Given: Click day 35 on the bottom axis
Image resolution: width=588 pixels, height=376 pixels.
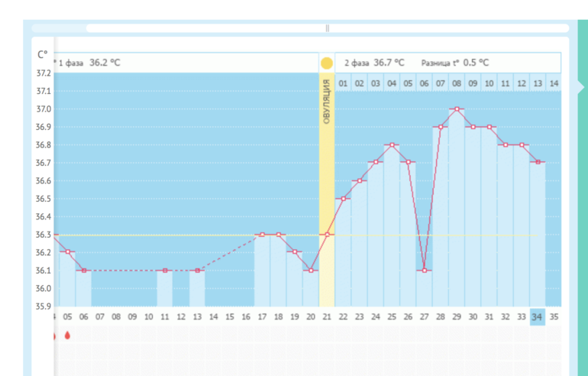Looking at the screenshot, I should click(554, 316).
